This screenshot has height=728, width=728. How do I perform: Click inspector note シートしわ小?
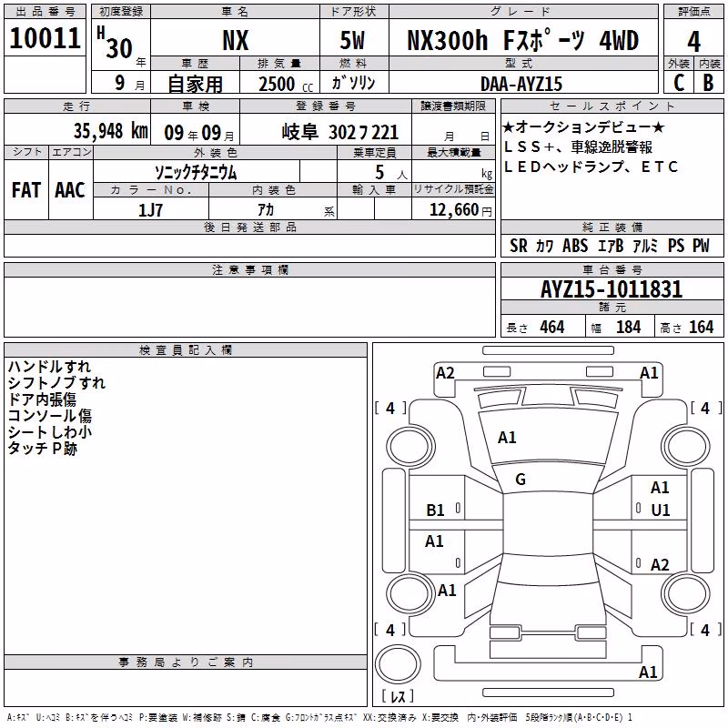point(50,431)
